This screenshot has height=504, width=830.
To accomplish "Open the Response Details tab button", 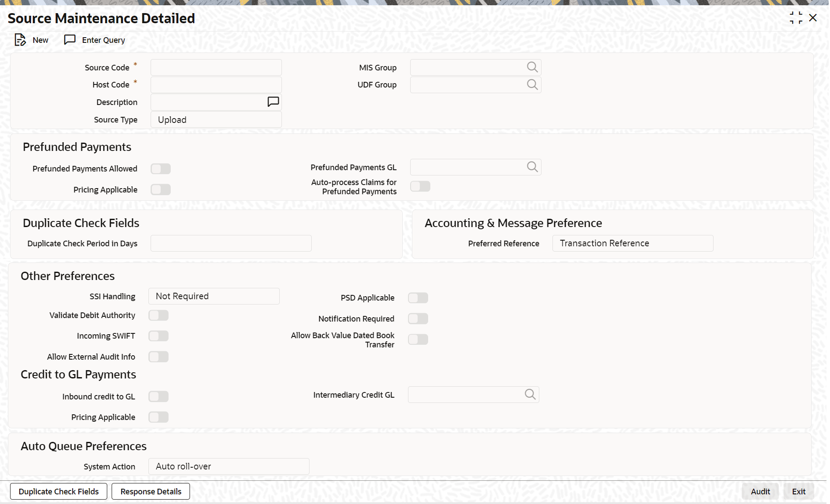I will click(x=151, y=491).
